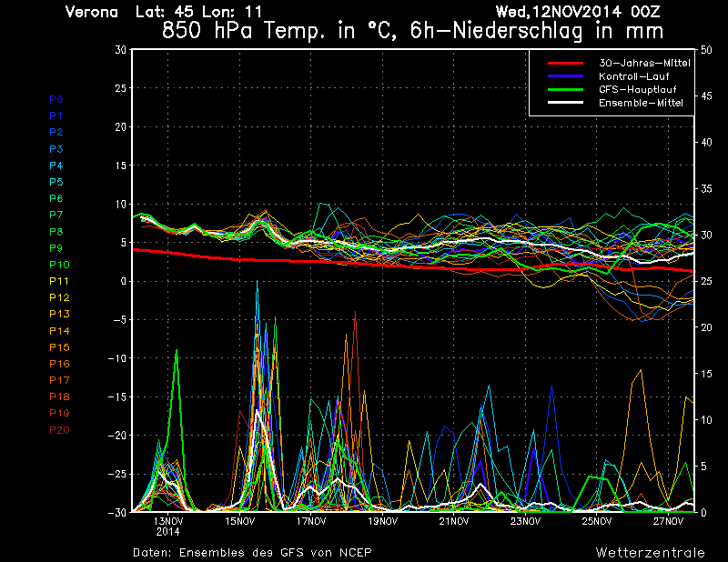Click the 23NOV x-axis date label

point(525,521)
